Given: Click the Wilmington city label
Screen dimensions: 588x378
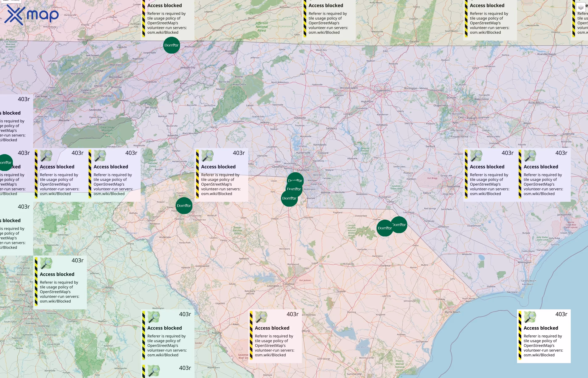Looking at the screenshot, I should pos(524,262).
